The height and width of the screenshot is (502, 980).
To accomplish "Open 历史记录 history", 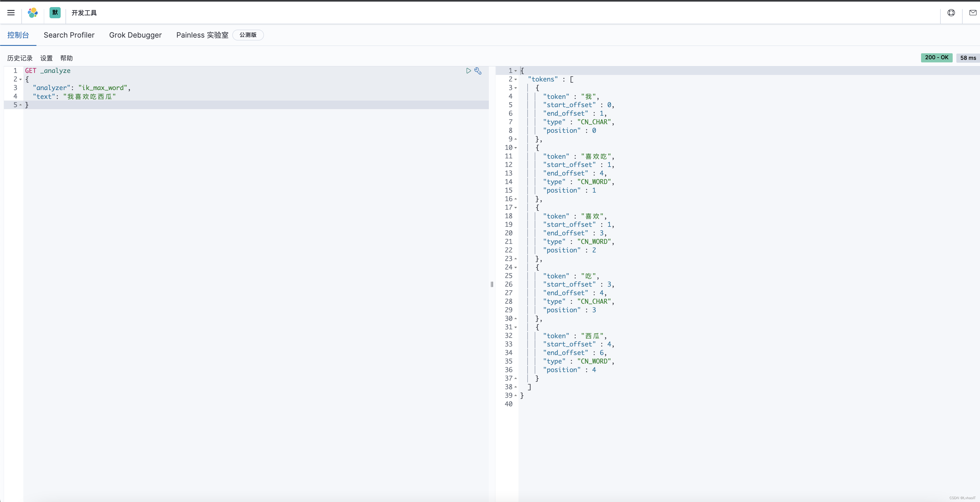I will click(20, 58).
